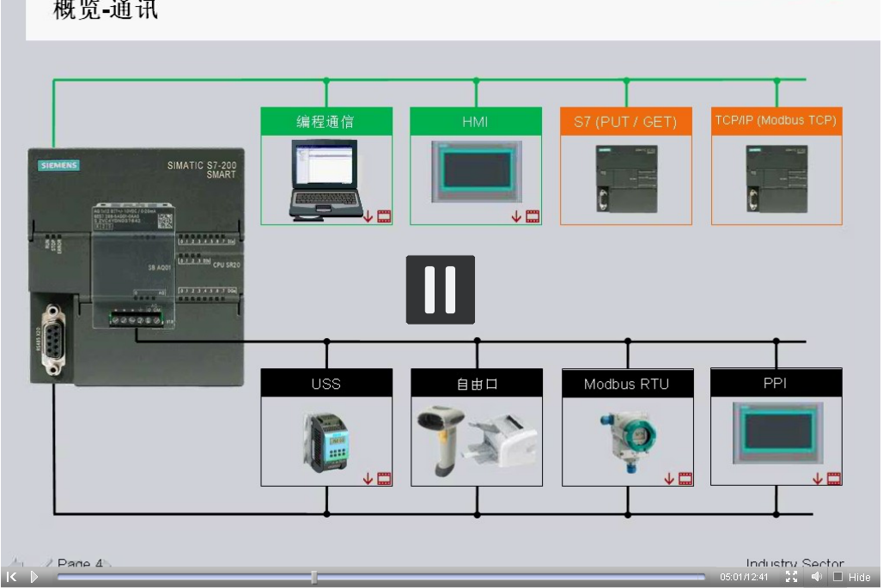Check the Hide checkbox

pyautogui.click(x=838, y=577)
